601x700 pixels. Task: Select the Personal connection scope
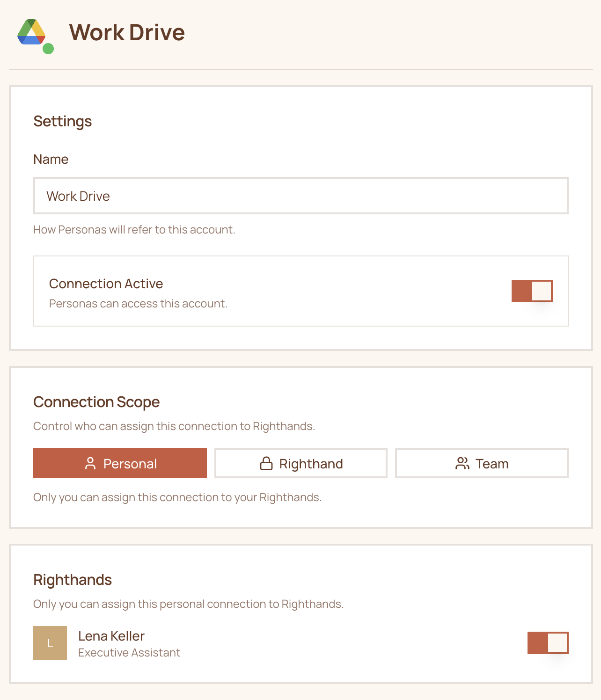120,463
